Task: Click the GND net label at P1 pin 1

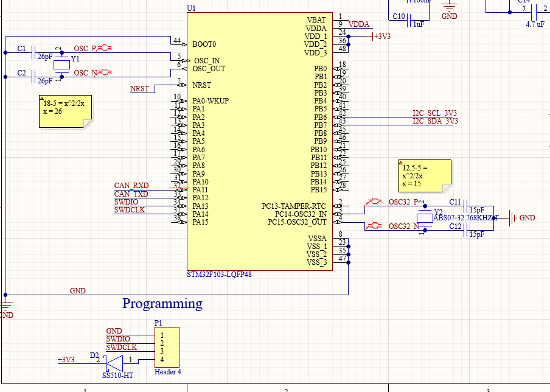Action: point(114,331)
